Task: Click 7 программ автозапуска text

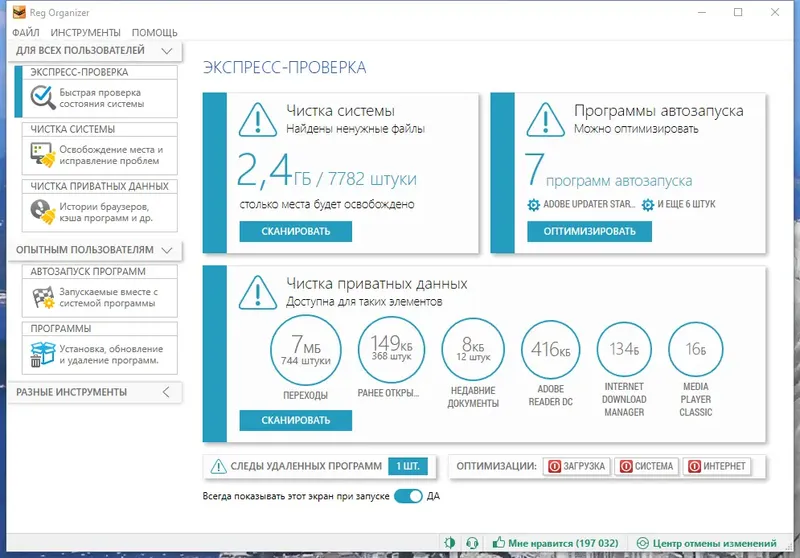Action: pyautogui.click(x=608, y=171)
